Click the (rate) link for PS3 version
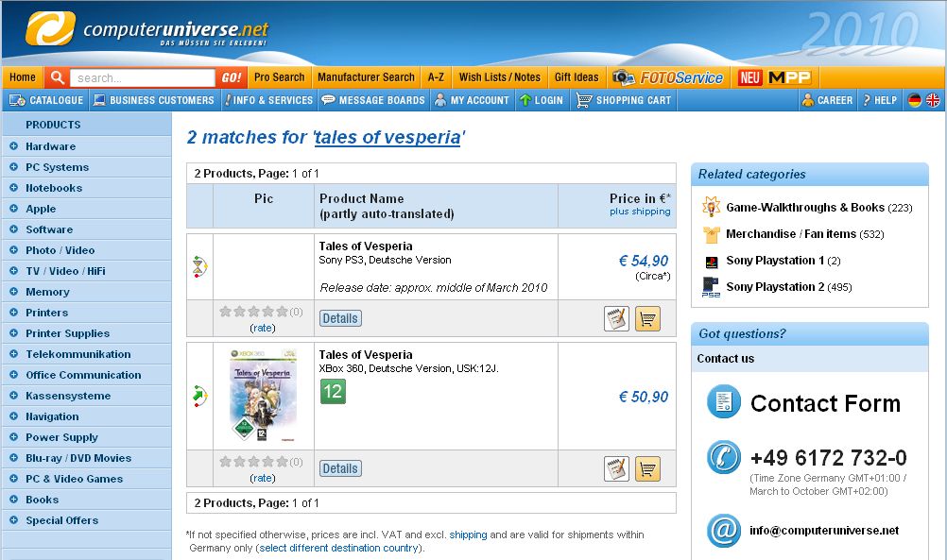The height and width of the screenshot is (560, 947). 262,328
